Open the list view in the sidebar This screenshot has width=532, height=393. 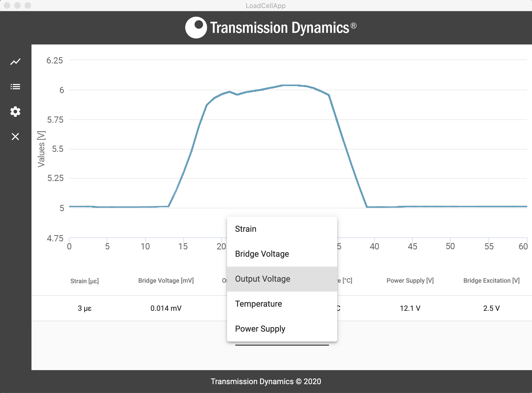click(15, 86)
